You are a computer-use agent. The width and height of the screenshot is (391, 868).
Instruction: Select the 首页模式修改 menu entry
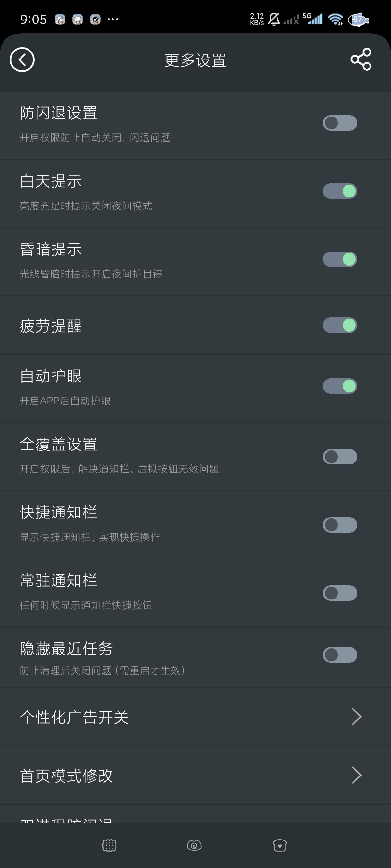point(66,776)
